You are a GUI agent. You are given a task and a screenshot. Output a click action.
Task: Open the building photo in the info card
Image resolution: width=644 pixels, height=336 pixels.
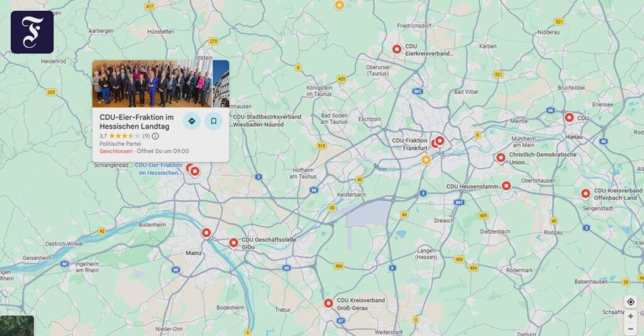[x=221, y=84]
